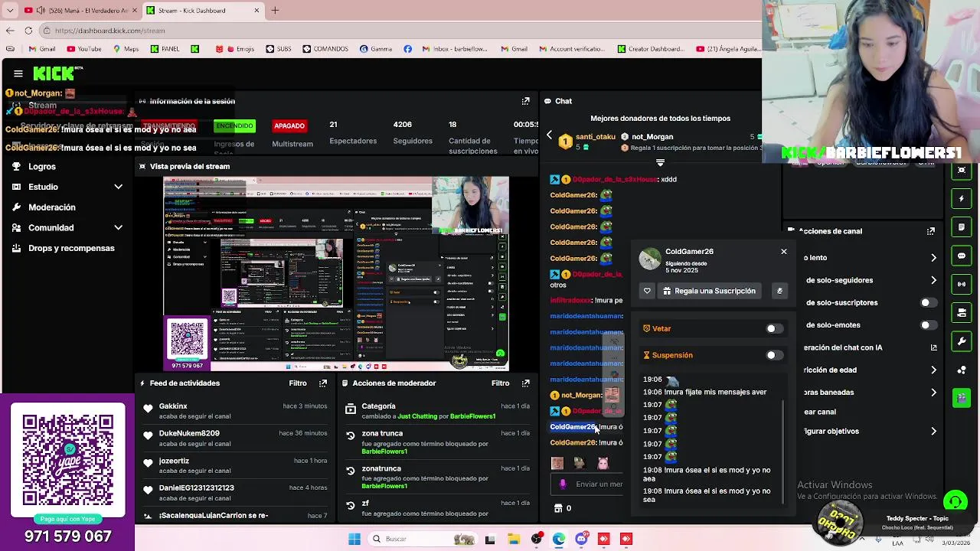This screenshot has height=551, width=980.
Task: Click the Windows taskbar Buscar search box
Action: click(x=423, y=539)
